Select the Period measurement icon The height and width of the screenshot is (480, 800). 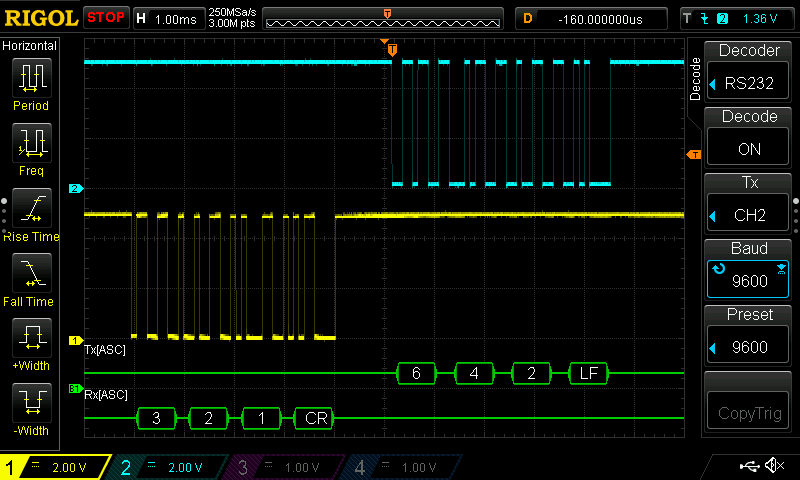click(32, 78)
